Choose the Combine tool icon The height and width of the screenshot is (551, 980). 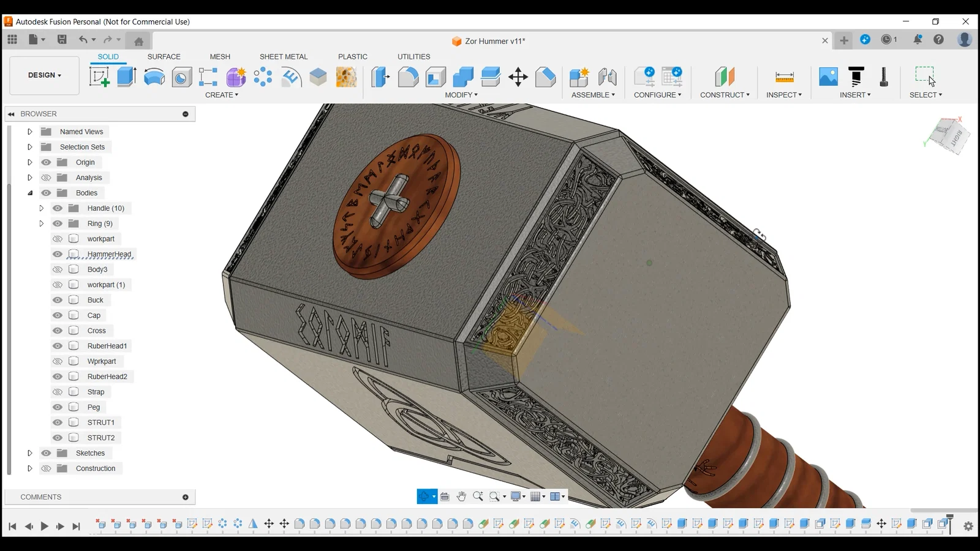(463, 77)
